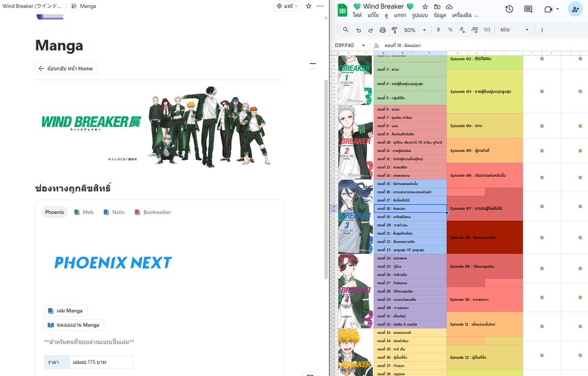Start a Meet call camera icon
588x376 pixels.
point(548,9)
